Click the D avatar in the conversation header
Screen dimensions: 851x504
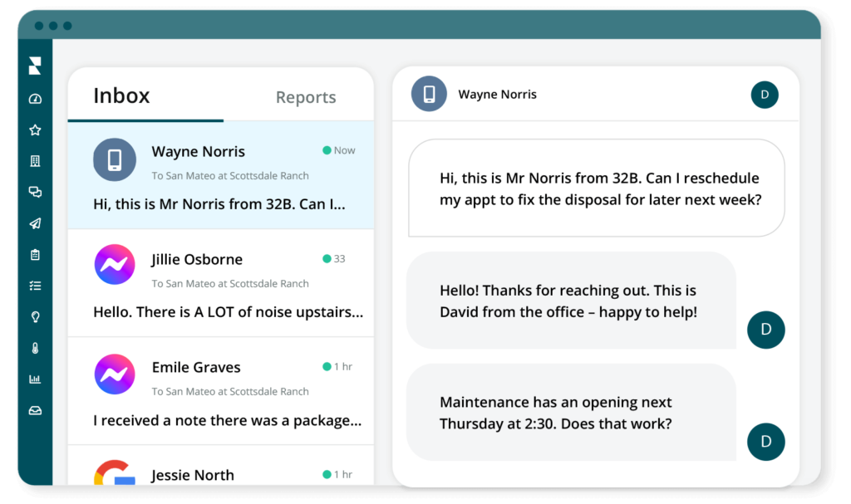(765, 95)
